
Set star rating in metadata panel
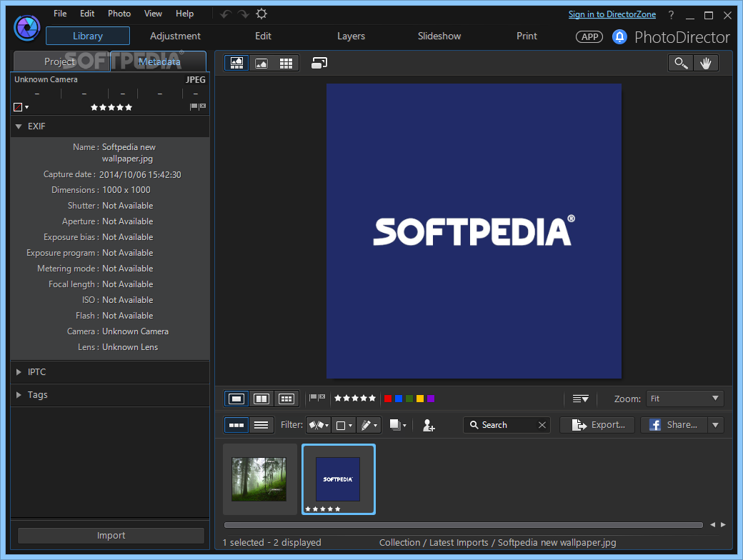(x=111, y=108)
